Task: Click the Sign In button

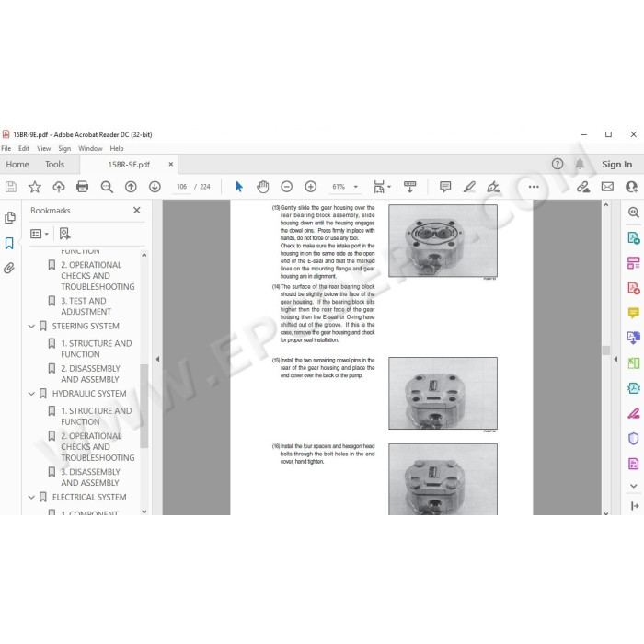Action: [617, 164]
